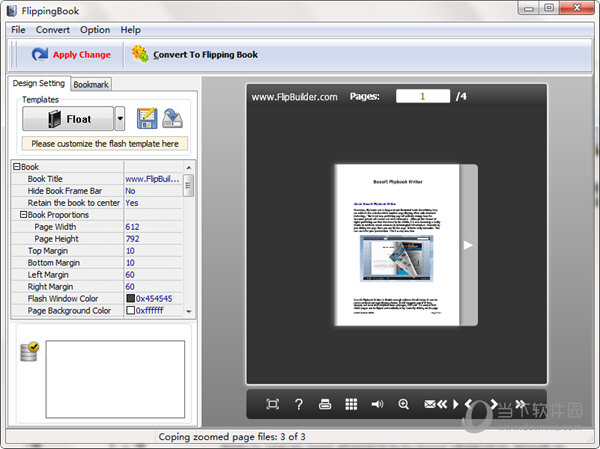600x449 pixels.
Task: Select Retain the book to center value Yes
Action: tap(132, 202)
